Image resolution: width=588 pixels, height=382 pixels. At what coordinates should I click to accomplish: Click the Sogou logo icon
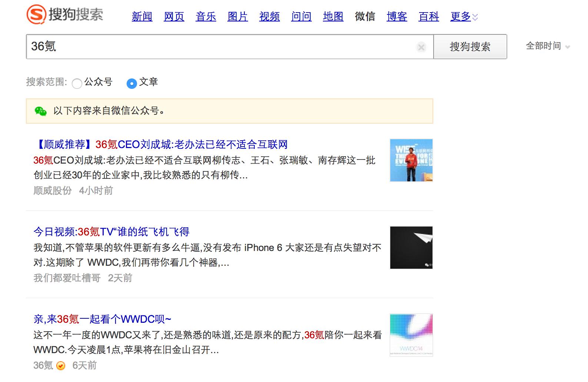[36, 15]
